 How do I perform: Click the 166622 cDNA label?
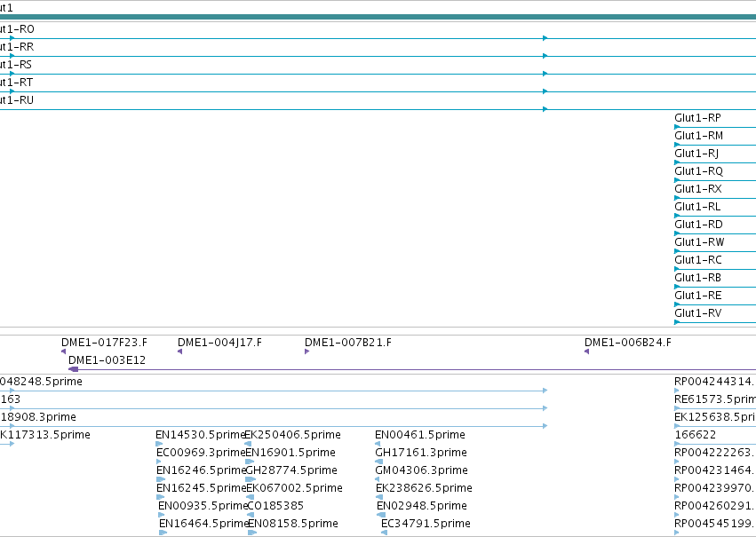tap(695, 435)
